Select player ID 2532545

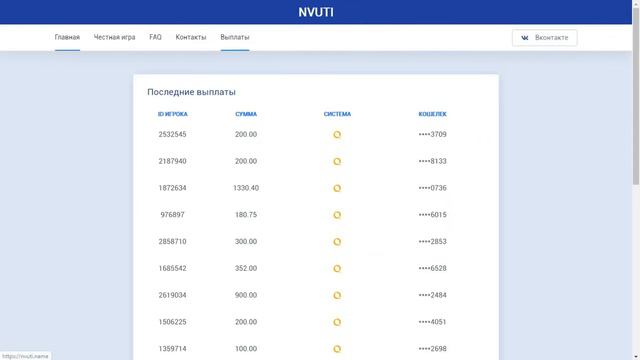point(172,134)
